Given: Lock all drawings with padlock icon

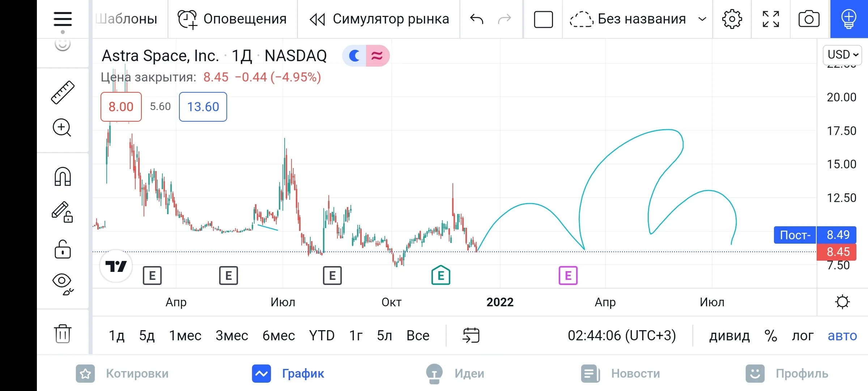Looking at the screenshot, I should point(63,249).
